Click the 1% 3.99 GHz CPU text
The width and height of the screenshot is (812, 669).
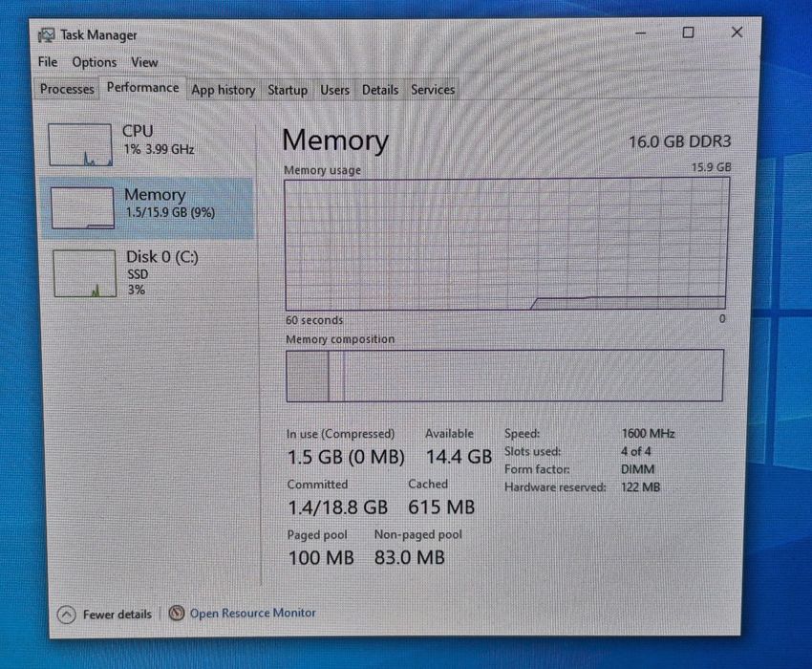[x=159, y=149]
